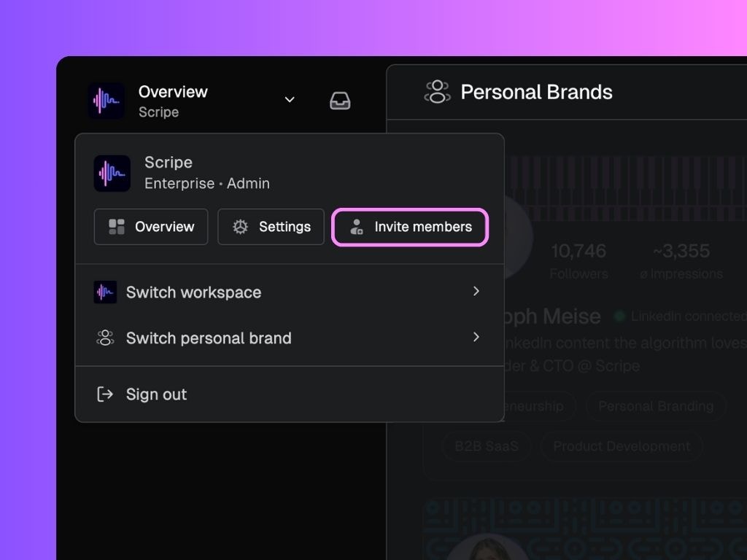Click the 10,746 Followers stat

pos(578,261)
